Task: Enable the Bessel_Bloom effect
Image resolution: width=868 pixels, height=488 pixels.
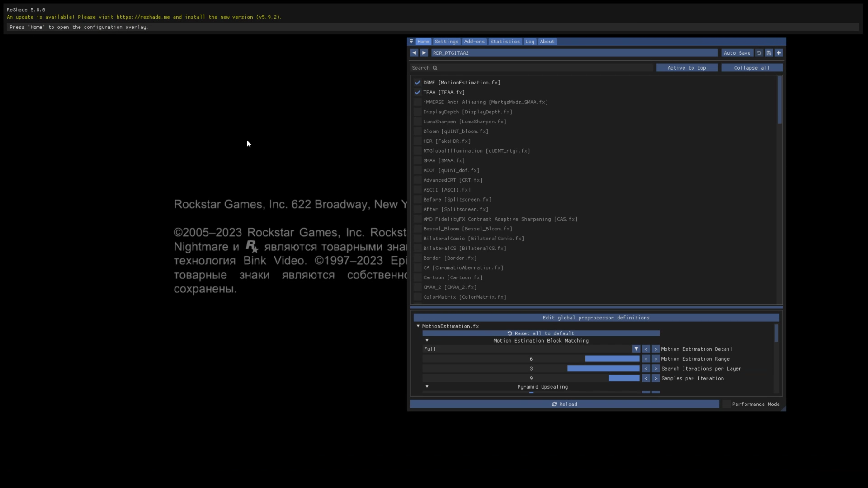Action: [x=418, y=229]
